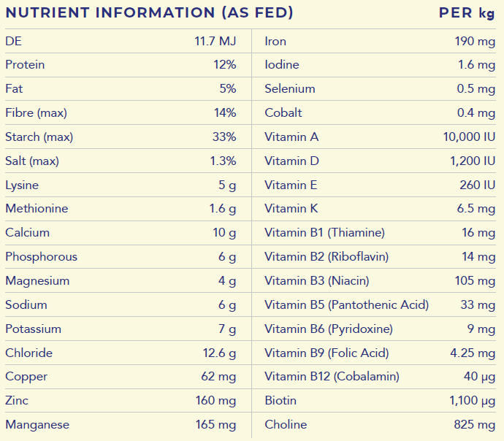Select the Chloride 12.6 g value
Viewport: 504px width, 441px height.
219,353
